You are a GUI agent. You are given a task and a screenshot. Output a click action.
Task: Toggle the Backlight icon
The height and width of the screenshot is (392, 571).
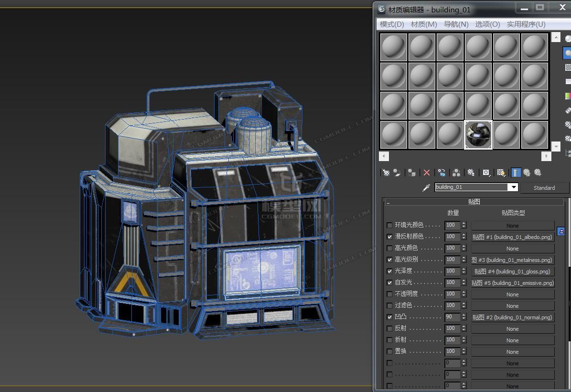click(567, 53)
